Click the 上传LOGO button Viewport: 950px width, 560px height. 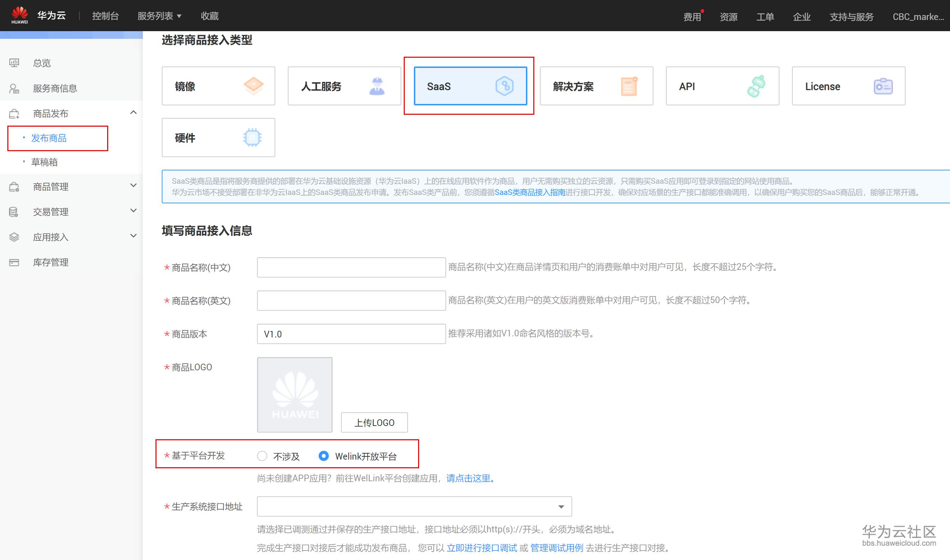374,422
